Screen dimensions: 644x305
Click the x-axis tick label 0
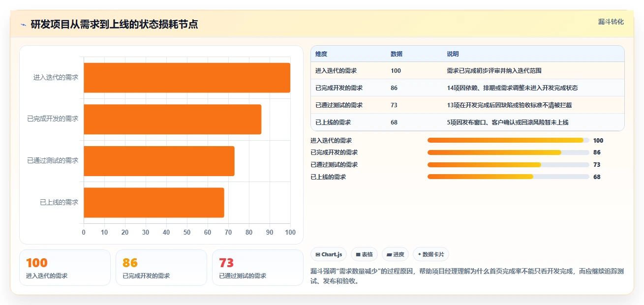(84, 232)
